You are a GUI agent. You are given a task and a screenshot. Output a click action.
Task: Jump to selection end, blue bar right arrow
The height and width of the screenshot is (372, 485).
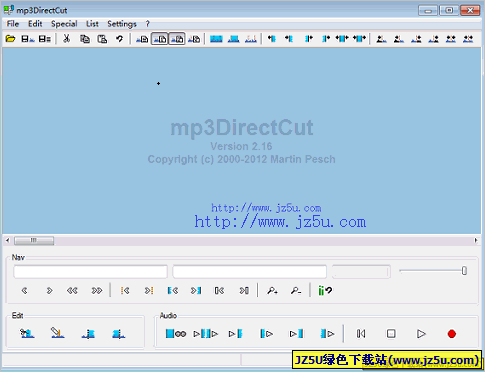[x=196, y=291]
